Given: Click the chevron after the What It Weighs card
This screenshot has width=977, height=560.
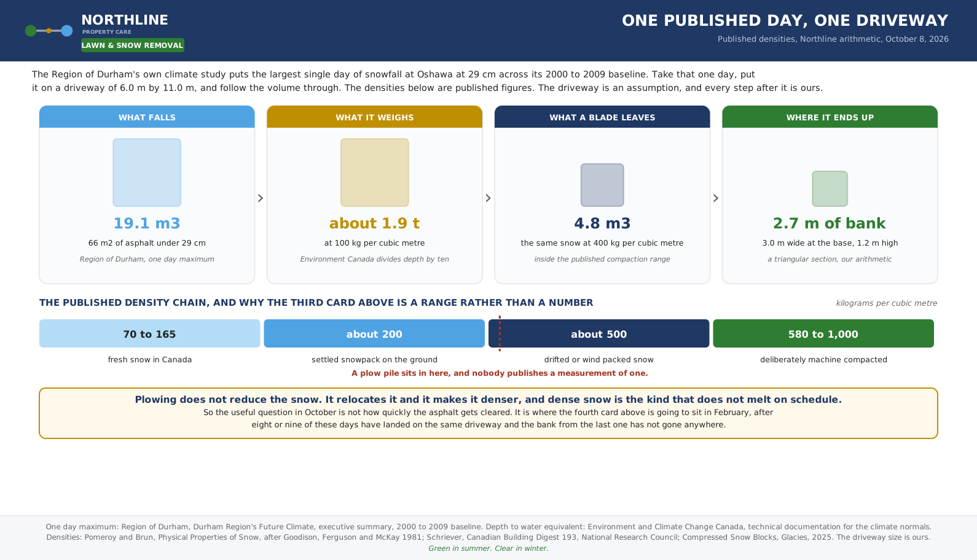Looking at the screenshot, I should (x=488, y=198).
